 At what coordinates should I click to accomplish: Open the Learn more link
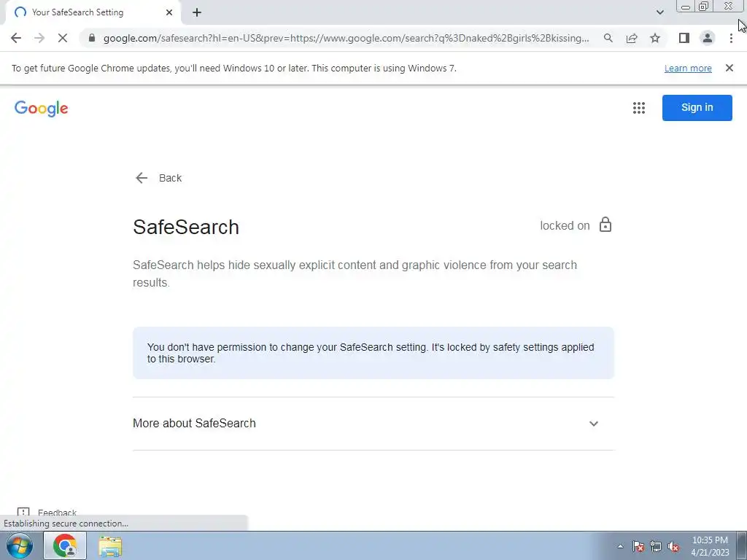pos(688,68)
